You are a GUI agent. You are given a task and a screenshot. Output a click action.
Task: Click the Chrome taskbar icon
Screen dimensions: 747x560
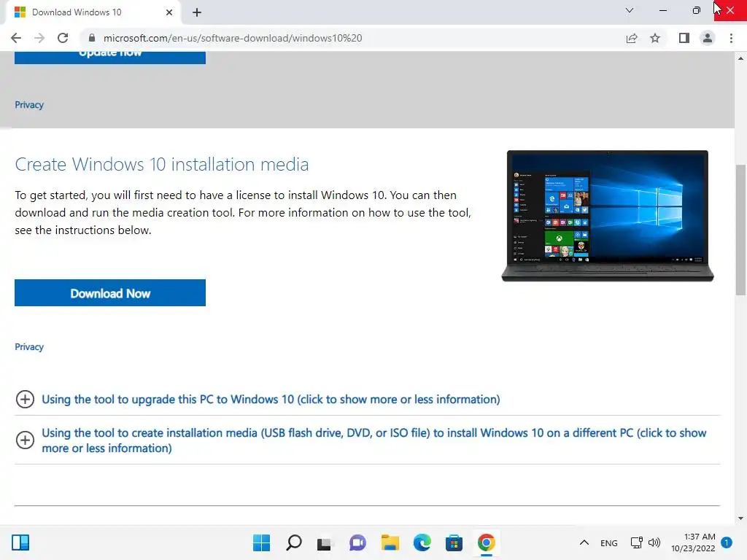(x=486, y=542)
